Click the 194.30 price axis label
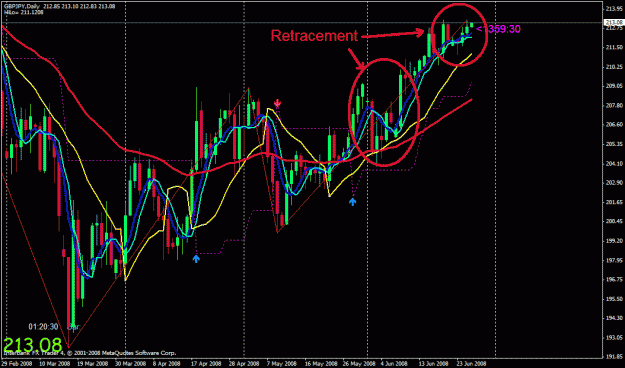The height and width of the screenshot is (368, 625). [614, 318]
